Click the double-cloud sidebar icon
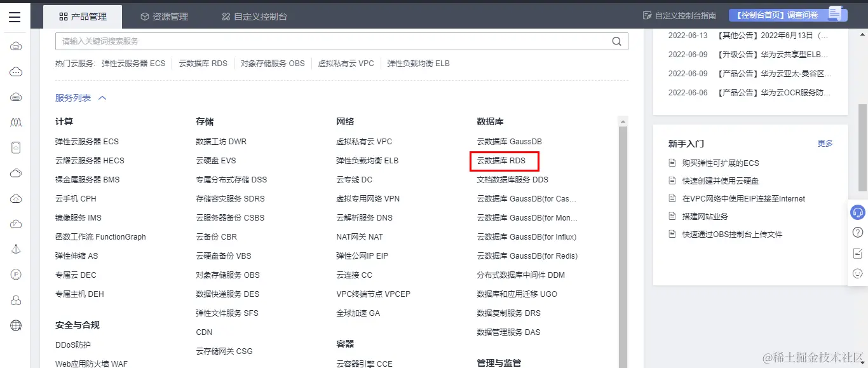The width and height of the screenshot is (868, 368). [x=17, y=173]
